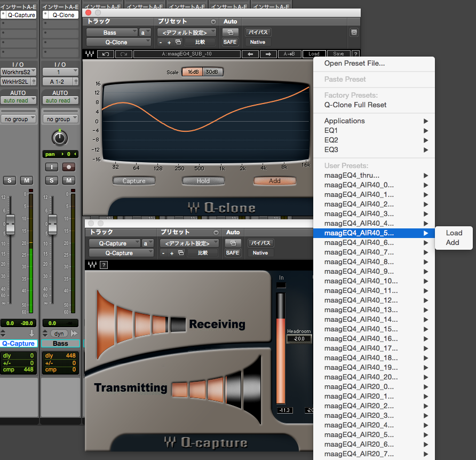Viewport: 476px width, 460px height.
Task: Click the redo arrow in Q-Clone toolbar
Action: click(x=124, y=54)
